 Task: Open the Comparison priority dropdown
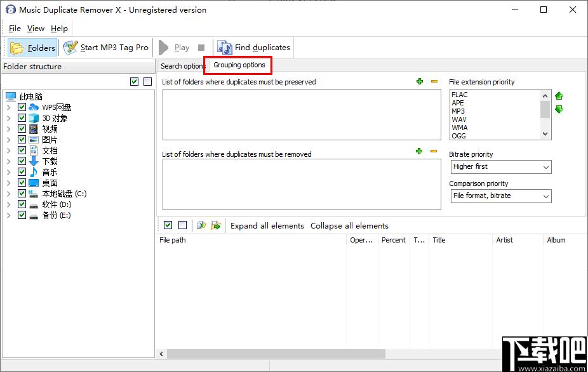pyautogui.click(x=501, y=196)
